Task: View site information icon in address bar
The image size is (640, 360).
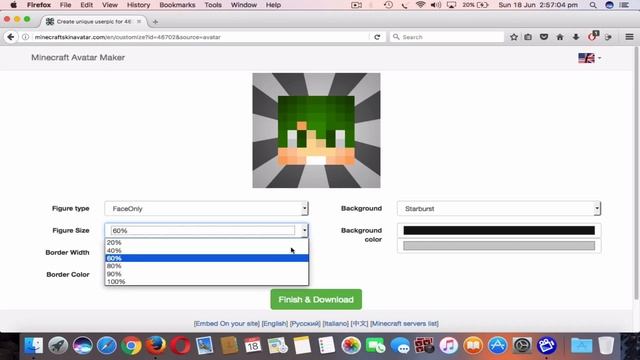Action: click(25, 37)
